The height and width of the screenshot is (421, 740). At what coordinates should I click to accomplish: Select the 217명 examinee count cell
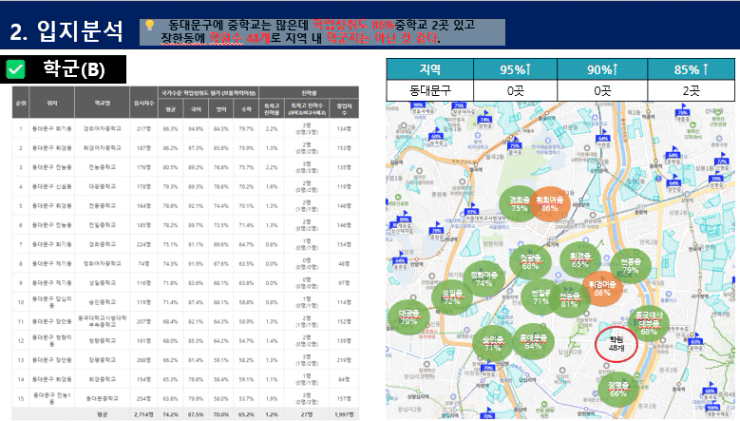[143, 128]
